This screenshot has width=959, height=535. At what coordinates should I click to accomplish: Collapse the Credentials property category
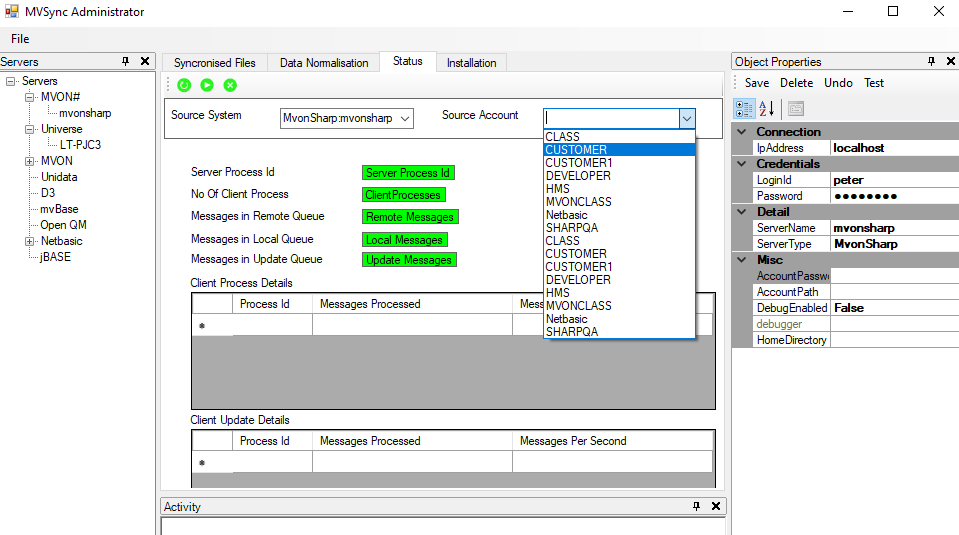[742, 164]
